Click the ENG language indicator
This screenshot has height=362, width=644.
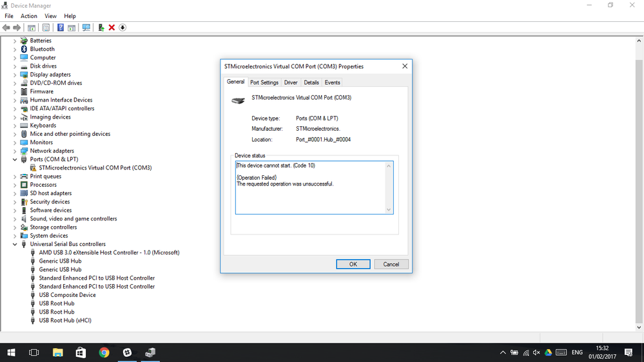577,352
